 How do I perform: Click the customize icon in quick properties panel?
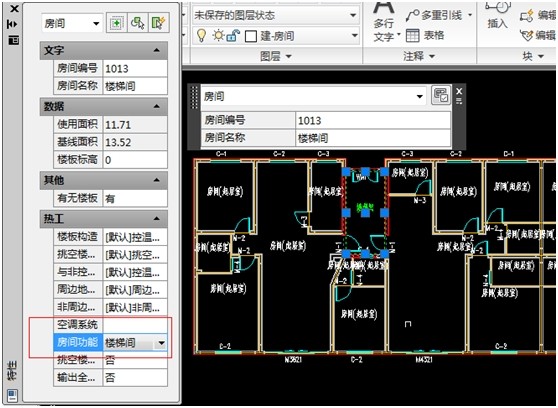tap(441, 95)
